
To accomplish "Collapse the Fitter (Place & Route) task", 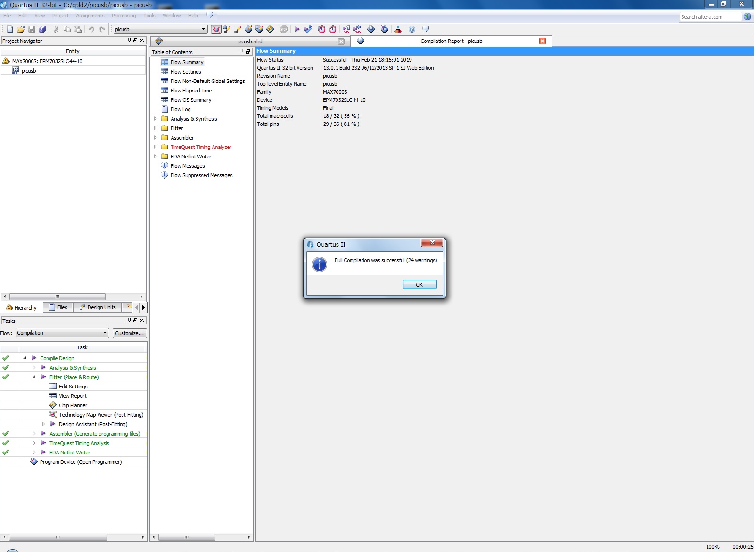I will [34, 377].
